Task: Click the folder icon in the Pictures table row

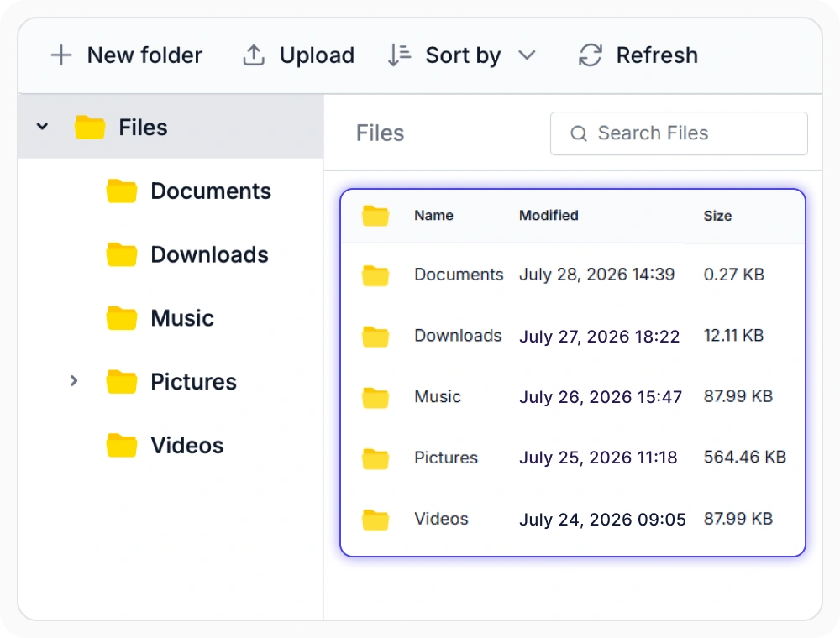Action: [375, 458]
